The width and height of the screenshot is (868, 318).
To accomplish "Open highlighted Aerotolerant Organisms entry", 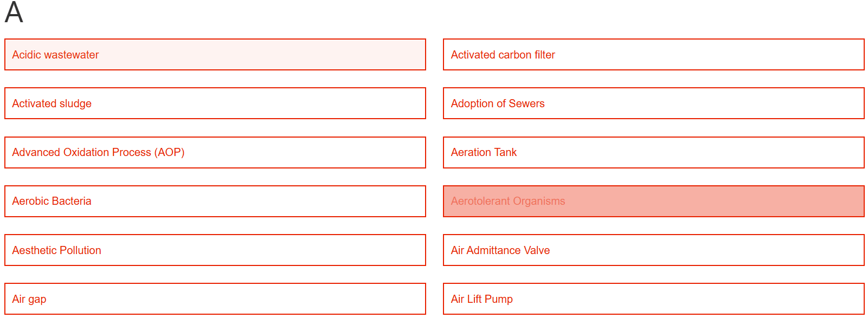I will [x=654, y=201].
